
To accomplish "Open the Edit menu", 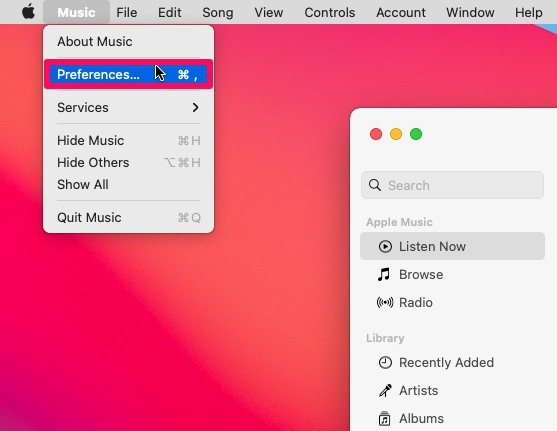I will click(169, 12).
